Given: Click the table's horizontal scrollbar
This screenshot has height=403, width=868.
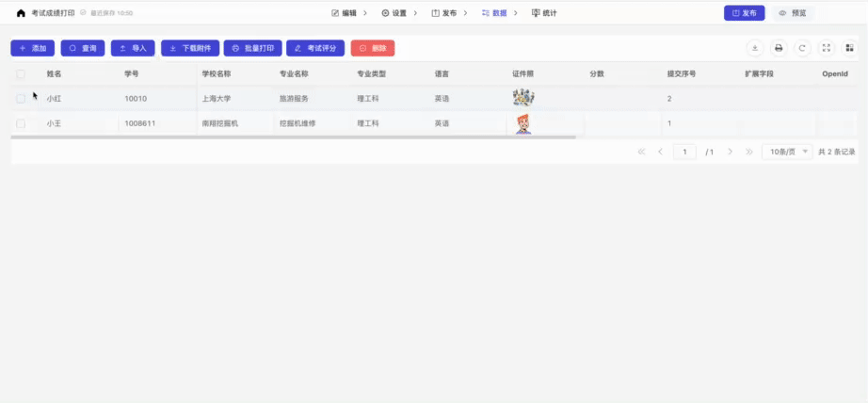Looking at the screenshot, I should pyautogui.click(x=294, y=137).
